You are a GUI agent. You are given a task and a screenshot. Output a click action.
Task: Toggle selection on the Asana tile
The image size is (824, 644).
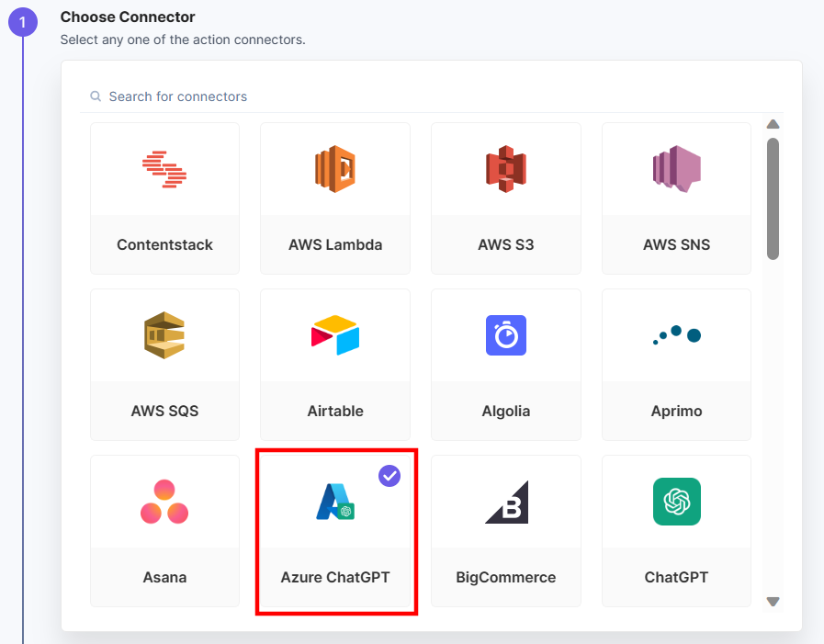164,531
